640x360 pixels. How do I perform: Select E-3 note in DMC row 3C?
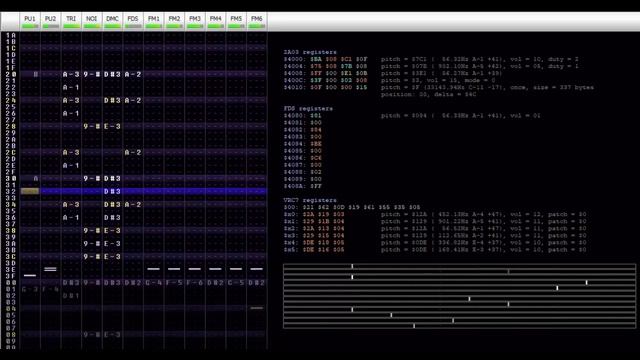tap(112, 257)
